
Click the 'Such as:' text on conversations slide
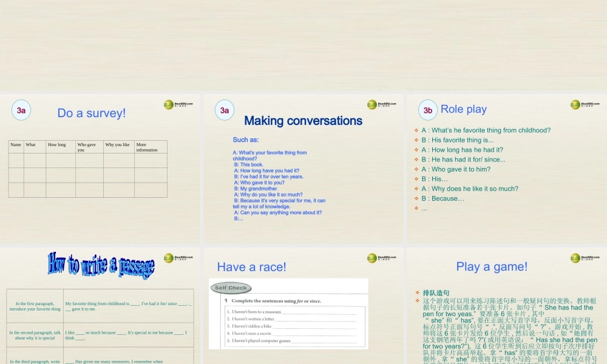tap(245, 140)
